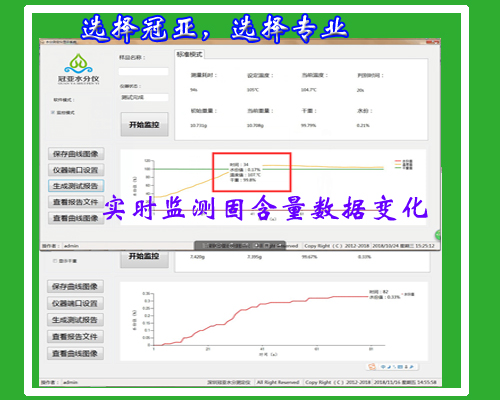
Task: Click 保存曲线图像 button in upper window
Action: pyautogui.click(x=76, y=154)
